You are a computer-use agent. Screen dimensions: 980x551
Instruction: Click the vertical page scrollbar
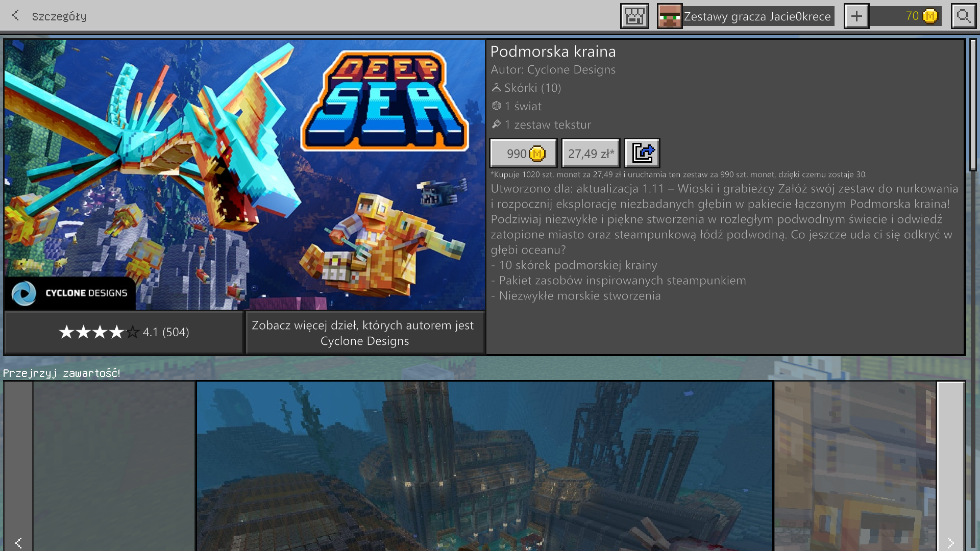tap(973, 105)
